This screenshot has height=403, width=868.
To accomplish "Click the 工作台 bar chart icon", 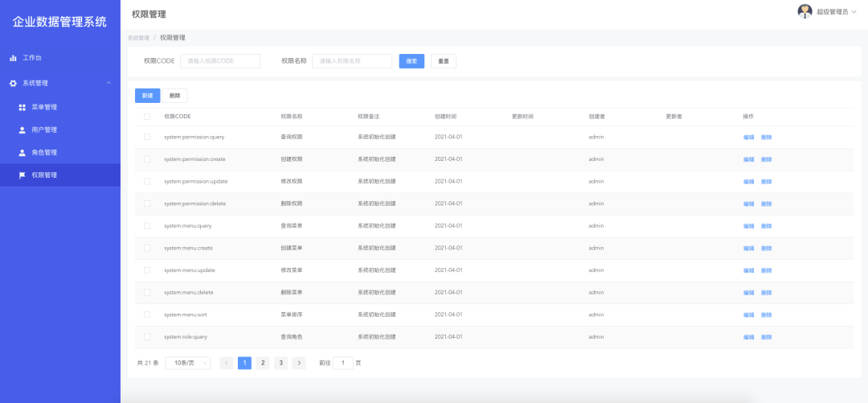I will [13, 58].
